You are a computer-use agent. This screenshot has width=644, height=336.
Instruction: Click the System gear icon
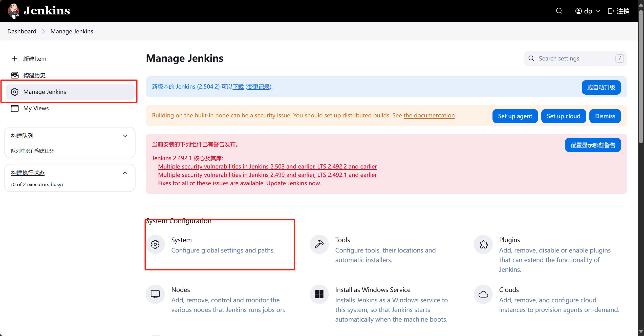pyautogui.click(x=155, y=244)
